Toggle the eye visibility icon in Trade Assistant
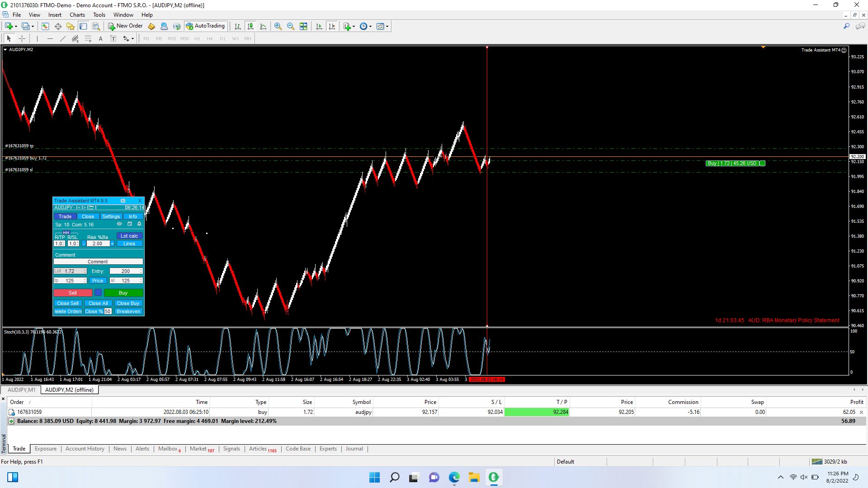 click(119, 224)
